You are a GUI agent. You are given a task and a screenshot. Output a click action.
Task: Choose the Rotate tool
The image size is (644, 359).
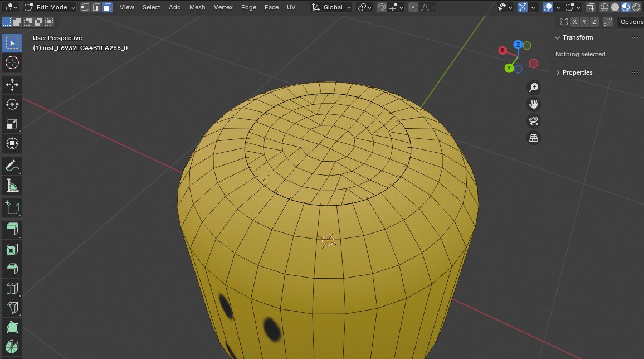click(12, 104)
